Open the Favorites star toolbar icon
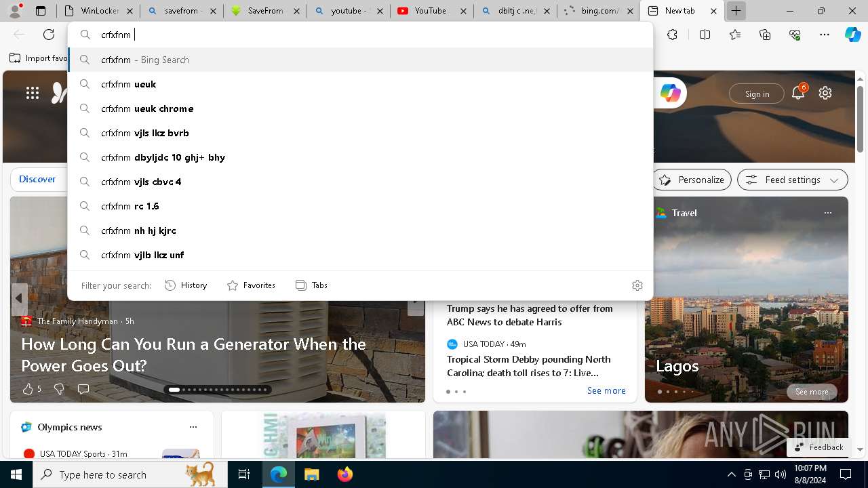 coord(735,35)
